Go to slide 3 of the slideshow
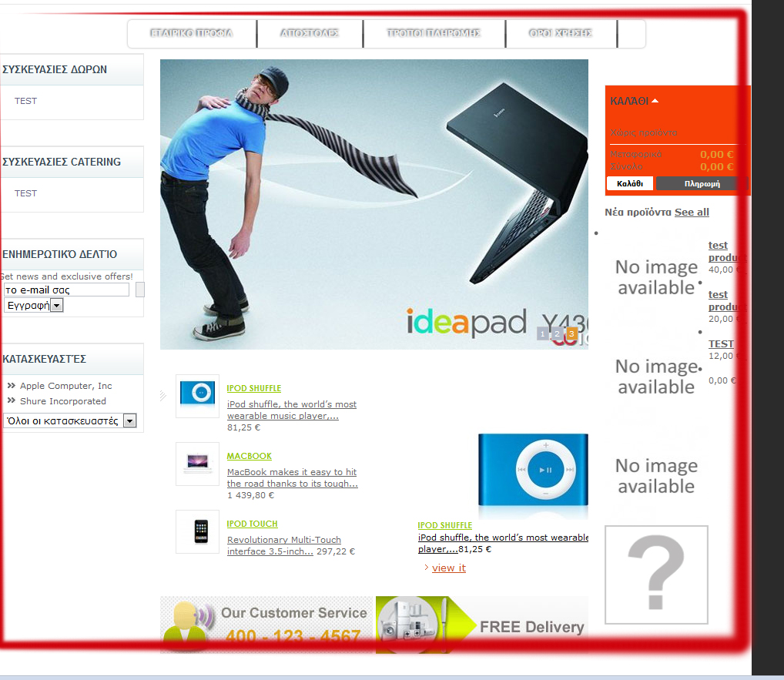784x680 pixels. click(571, 334)
